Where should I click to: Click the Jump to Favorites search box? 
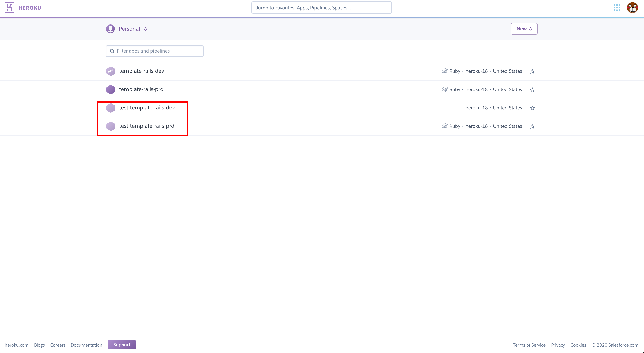click(321, 8)
